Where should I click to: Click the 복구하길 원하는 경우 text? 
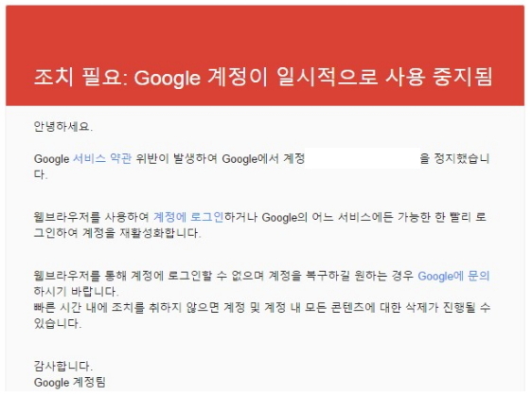360,276
